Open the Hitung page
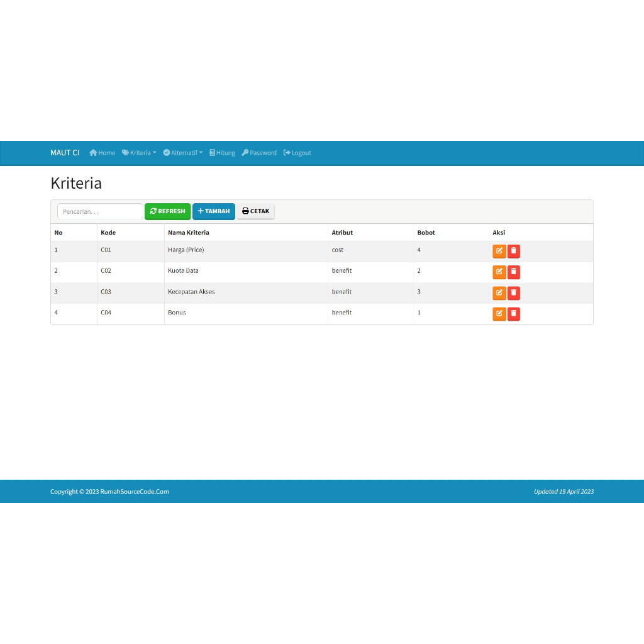 tap(222, 153)
